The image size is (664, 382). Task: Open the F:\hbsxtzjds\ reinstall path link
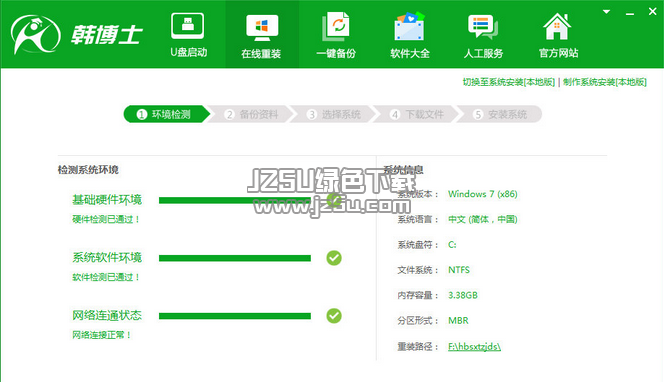point(474,346)
